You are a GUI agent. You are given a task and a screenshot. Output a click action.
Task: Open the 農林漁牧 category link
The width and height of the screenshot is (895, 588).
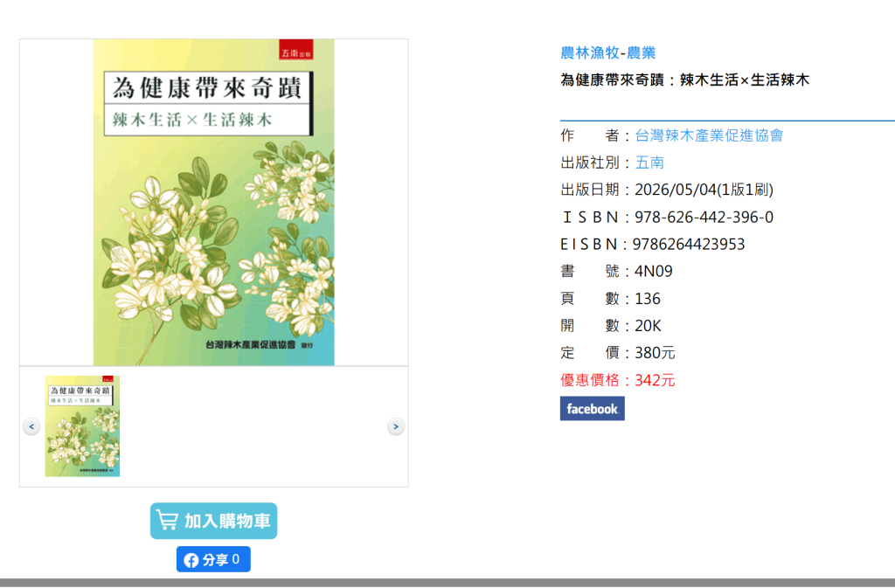590,53
